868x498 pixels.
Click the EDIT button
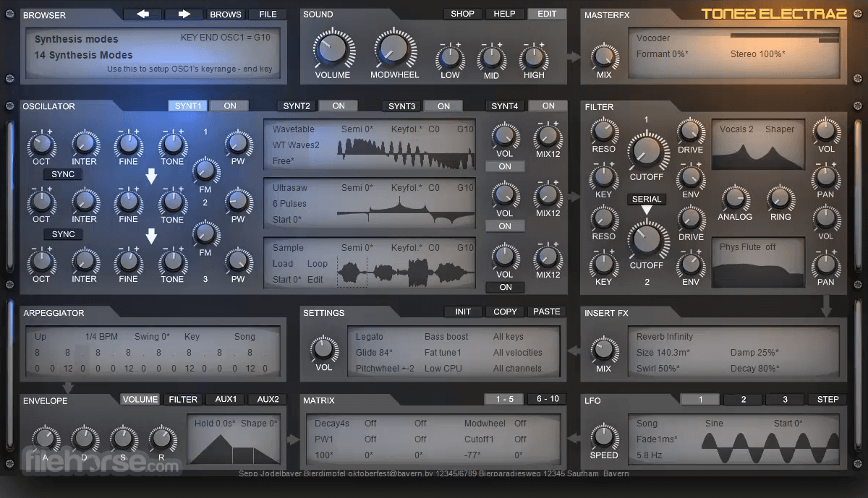(547, 14)
